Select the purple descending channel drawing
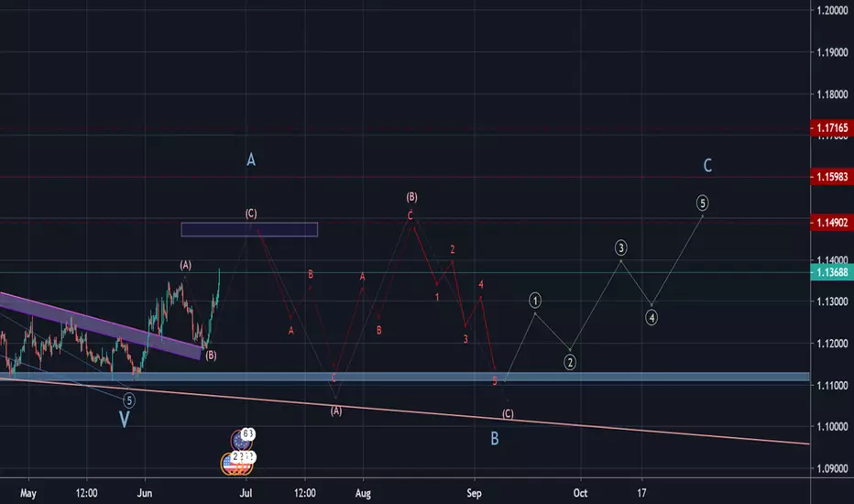The height and width of the screenshot is (504, 854). 100,326
